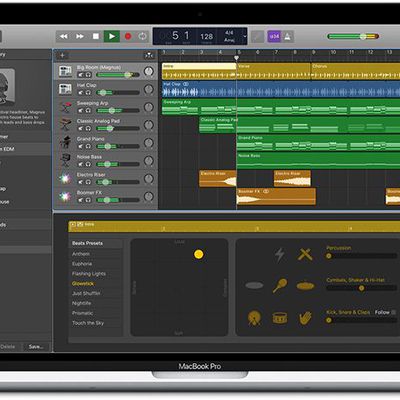Screen dimensions: 400x400
Task: Solo the Classic Analog Pad track
Action: click(x=88, y=128)
